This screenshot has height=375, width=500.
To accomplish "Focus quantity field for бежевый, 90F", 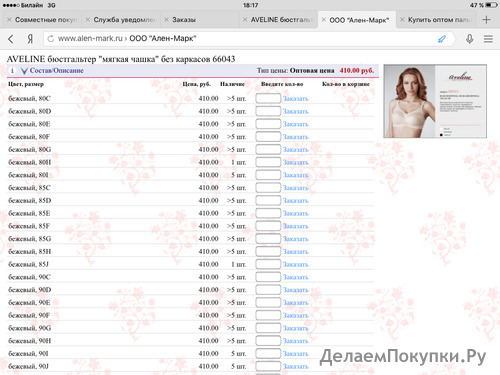I will [268, 315].
